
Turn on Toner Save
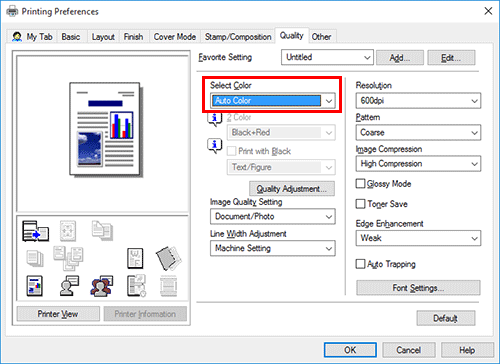[360, 204]
